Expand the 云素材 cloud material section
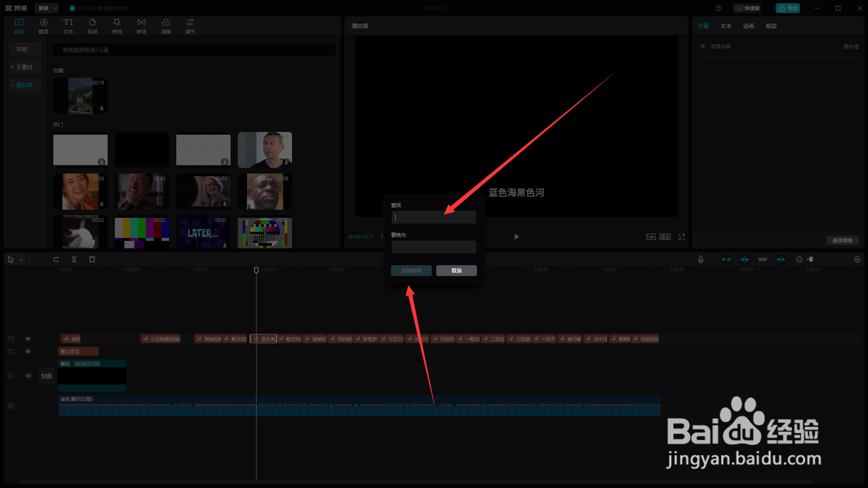The height and width of the screenshot is (488, 868). (x=25, y=67)
